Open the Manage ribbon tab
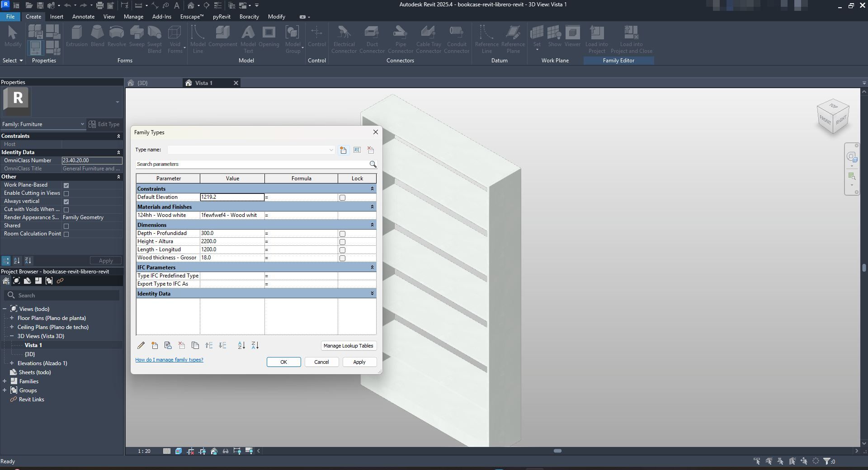Viewport: 868px width, 470px height. click(133, 17)
